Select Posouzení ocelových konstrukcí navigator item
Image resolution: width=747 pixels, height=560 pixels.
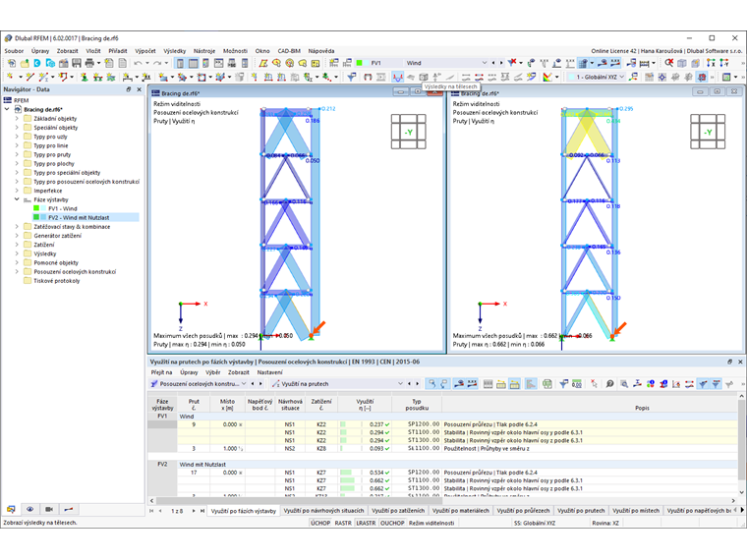point(75,272)
